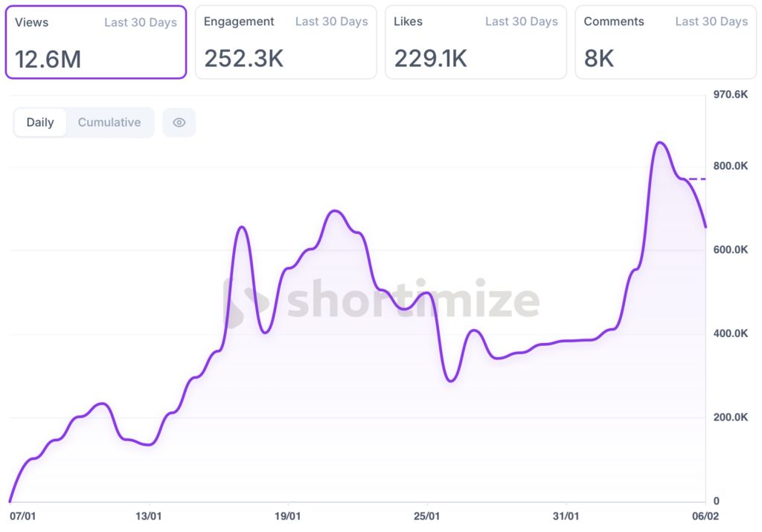The width and height of the screenshot is (762, 532).
Task: Open the Likes metric card
Action: 476,42
